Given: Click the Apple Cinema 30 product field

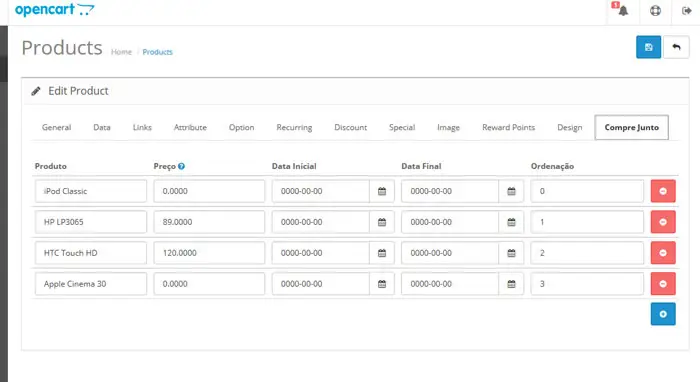Looking at the screenshot, I should (x=91, y=284).
